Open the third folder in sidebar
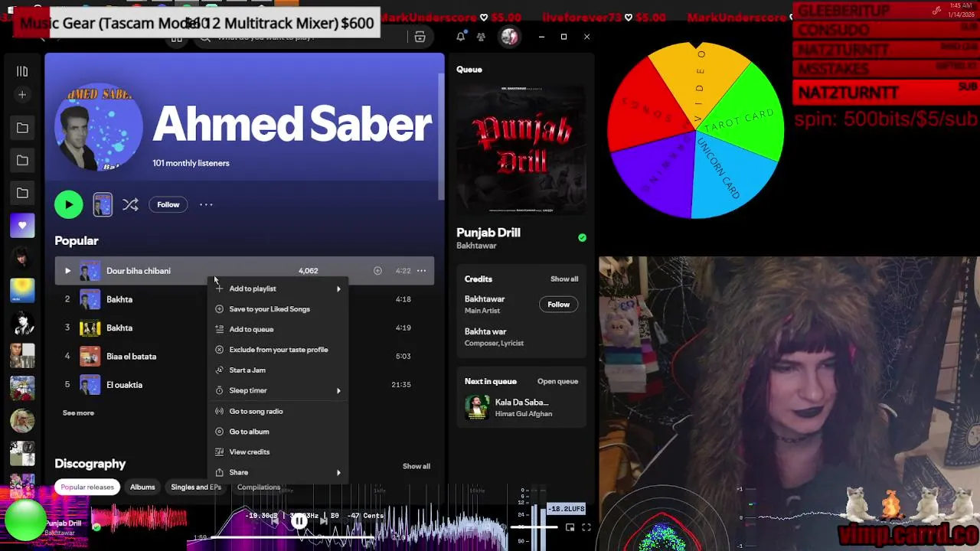Screen dimensions: 980x551 click(x=22, y=193)
